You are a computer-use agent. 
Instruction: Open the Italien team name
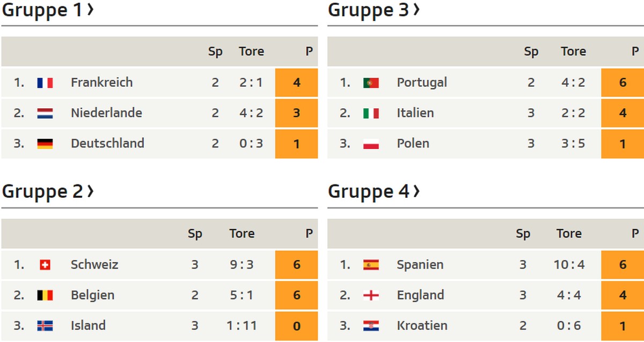415,113
